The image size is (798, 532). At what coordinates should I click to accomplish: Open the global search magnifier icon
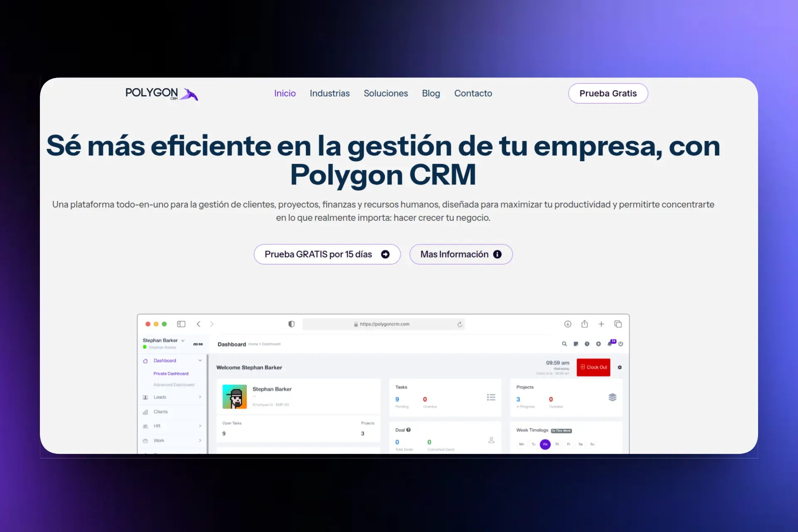click(564, 344)
